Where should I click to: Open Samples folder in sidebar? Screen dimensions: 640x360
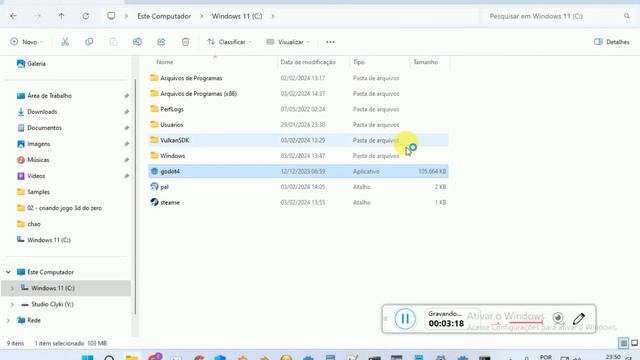point(33,192)
